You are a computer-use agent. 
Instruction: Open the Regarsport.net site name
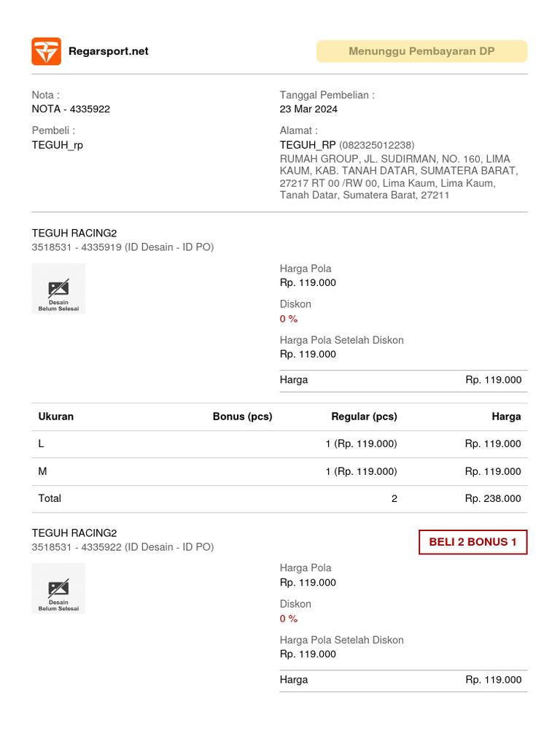[108, 51]
